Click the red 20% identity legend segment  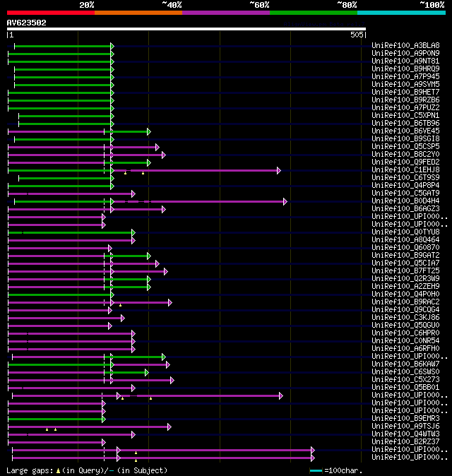[51, 13]
